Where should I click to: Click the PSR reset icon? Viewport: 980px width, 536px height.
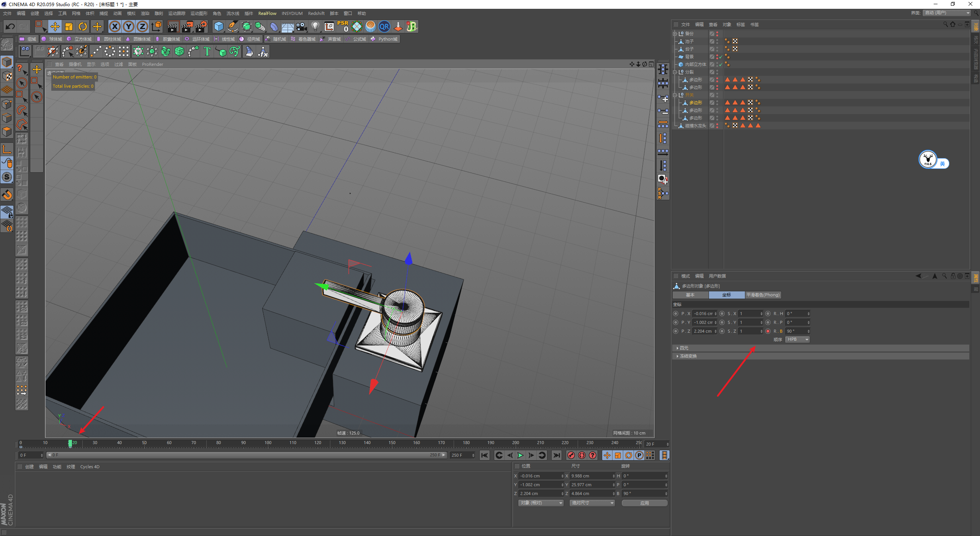(x=343, y=26)
